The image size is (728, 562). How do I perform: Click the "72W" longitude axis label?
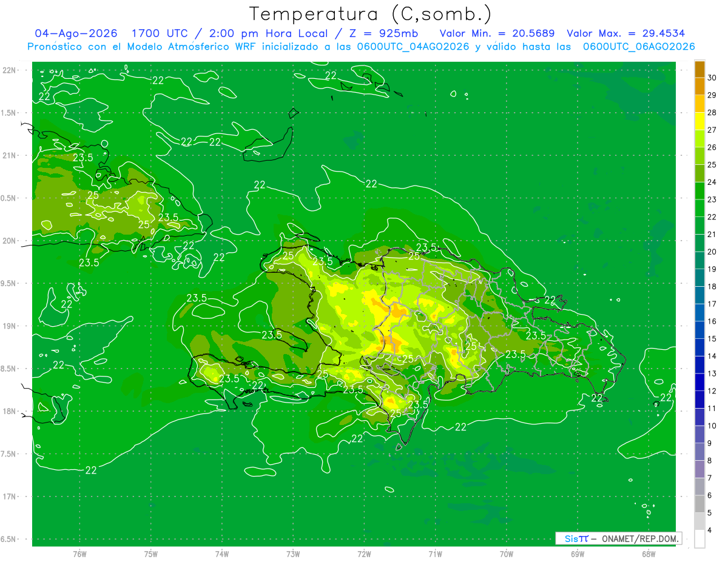(x=364, y=554)
